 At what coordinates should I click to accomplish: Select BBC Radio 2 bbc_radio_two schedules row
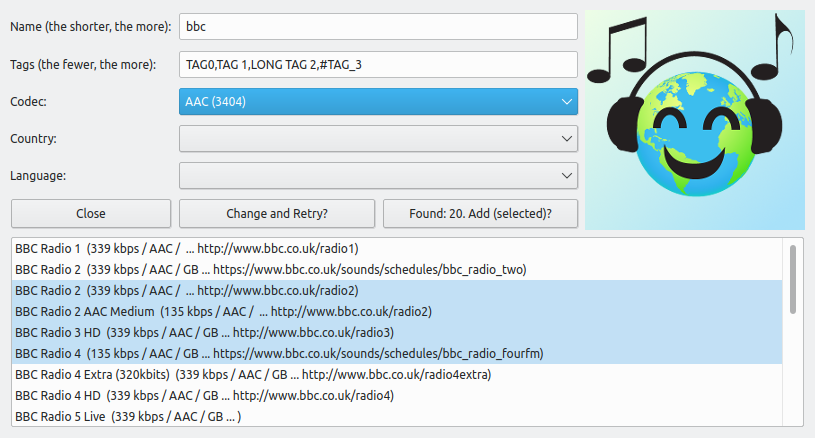point(397,270)
